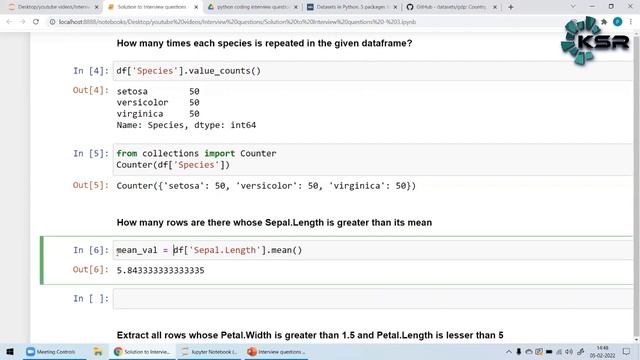Focus the localhost address bar

point(237,22)
